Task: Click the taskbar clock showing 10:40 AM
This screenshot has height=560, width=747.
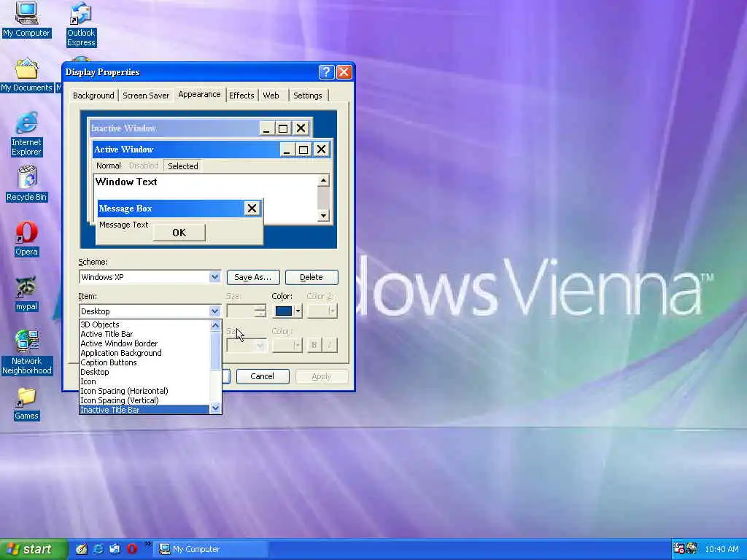Action: (x=721, y=549)
